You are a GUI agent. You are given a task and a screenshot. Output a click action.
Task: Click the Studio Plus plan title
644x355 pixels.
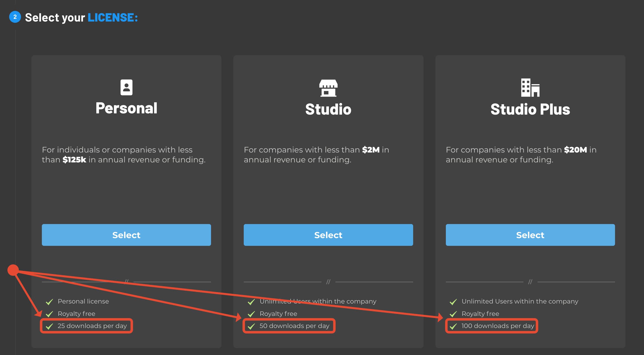coord(530,109)
